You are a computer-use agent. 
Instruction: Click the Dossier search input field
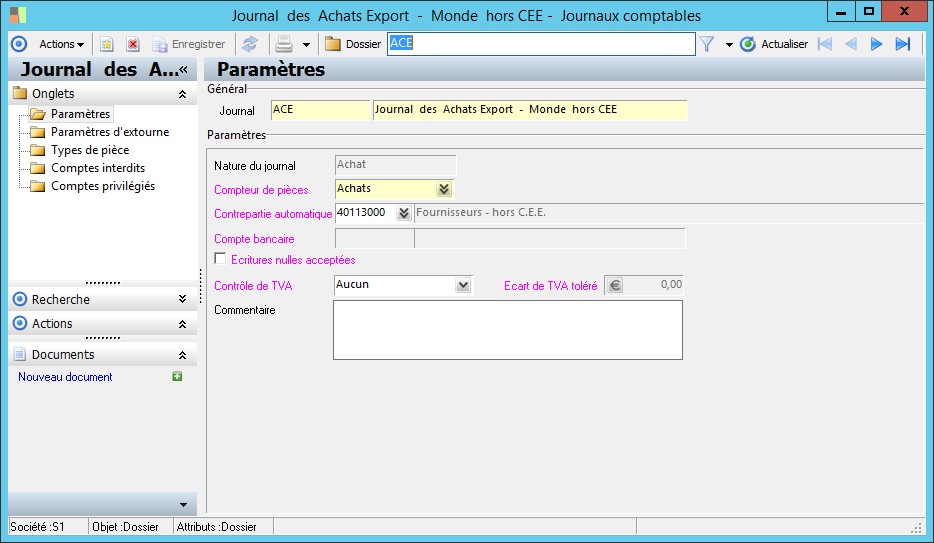(541, 44)
